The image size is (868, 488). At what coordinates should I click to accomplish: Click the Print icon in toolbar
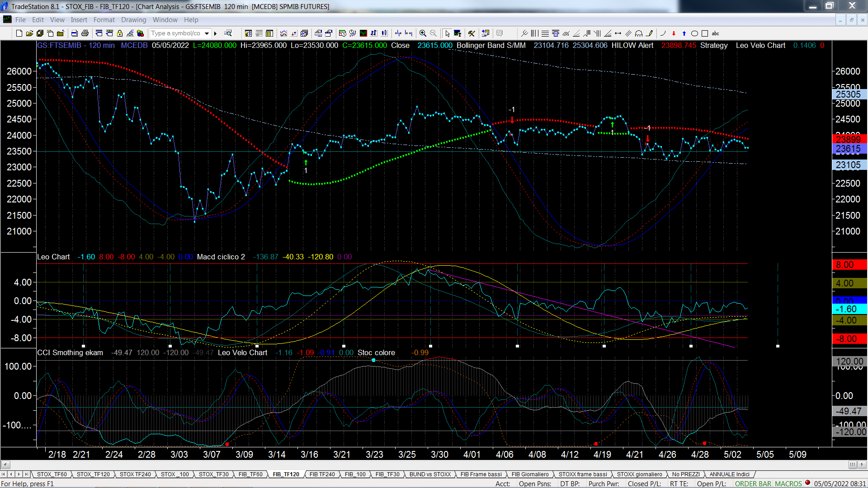coord(85,33)
